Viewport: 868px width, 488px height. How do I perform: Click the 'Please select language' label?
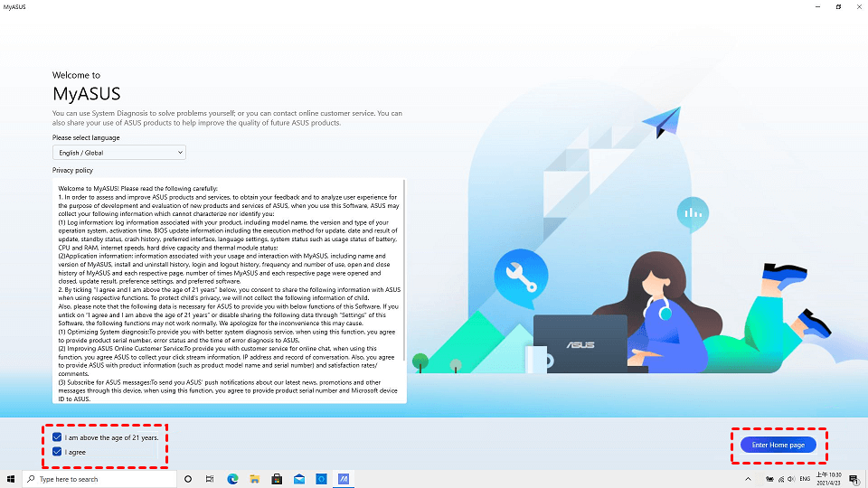click(x=86, y=137)
